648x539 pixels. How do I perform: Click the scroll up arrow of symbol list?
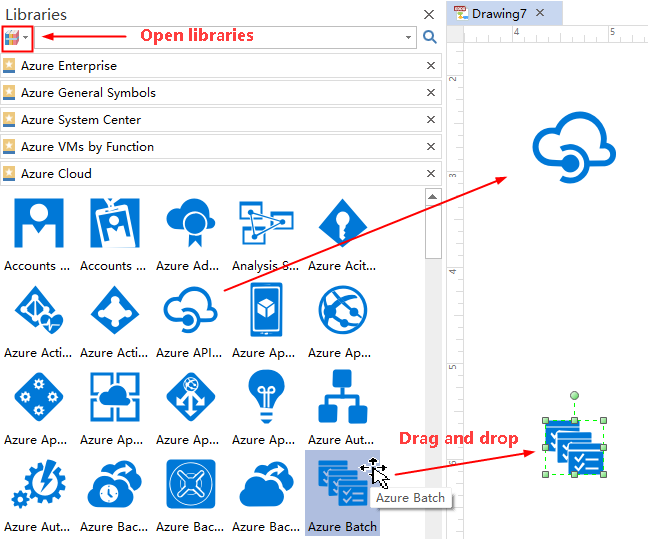point(433,197)
